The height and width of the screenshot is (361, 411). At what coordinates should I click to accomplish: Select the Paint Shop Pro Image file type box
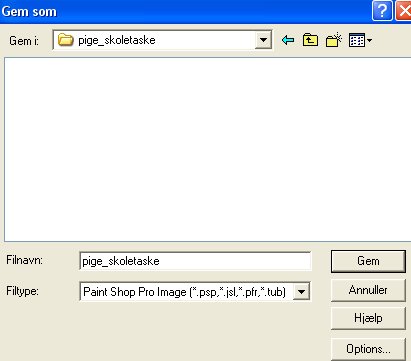click(195, 292)
